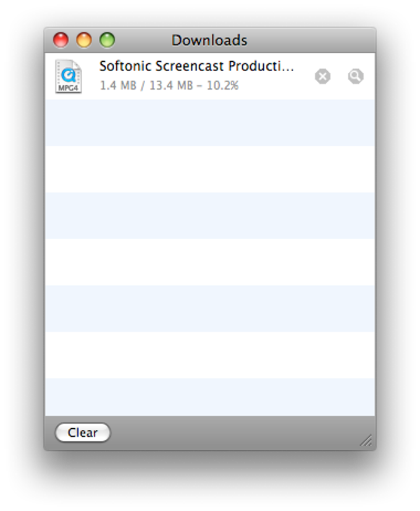Viewport: 420px width, 511px height.
Task: Select the MPG4 QuickTime file icon
Action: pos(68,77)
